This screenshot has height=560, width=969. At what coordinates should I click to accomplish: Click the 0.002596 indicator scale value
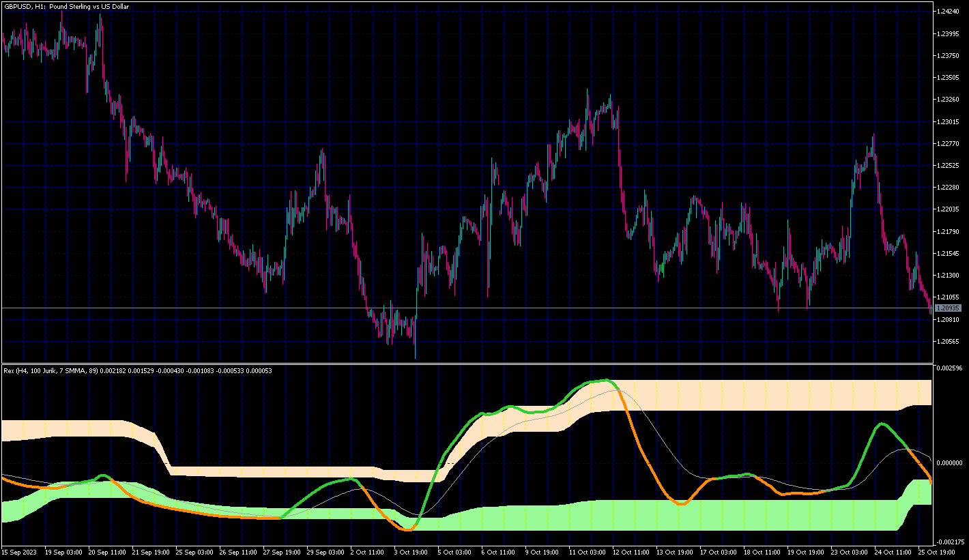click(x=949, y=368)
